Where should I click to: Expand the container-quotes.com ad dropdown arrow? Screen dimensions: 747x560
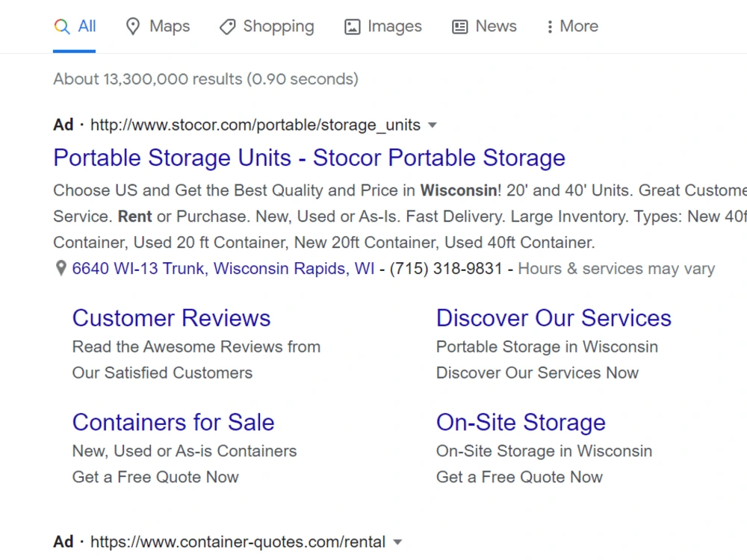(x=397, y=542)
